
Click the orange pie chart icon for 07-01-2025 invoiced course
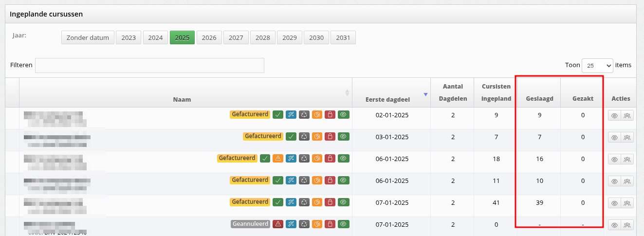(x=317, y=202)
